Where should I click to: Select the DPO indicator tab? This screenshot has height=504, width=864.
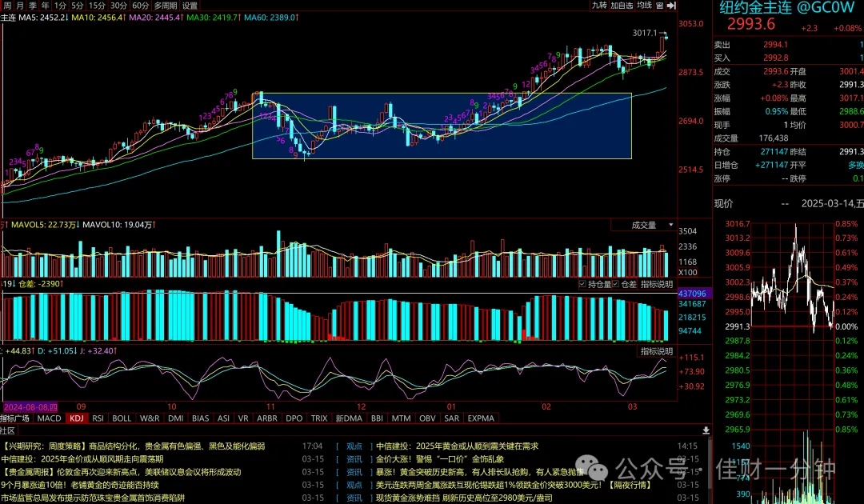(294, 418)
